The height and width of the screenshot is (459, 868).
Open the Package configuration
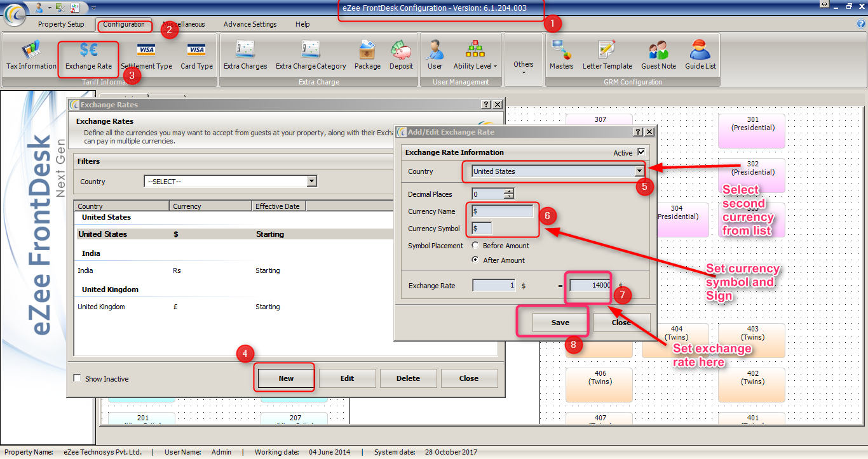(x=367, y=55)
